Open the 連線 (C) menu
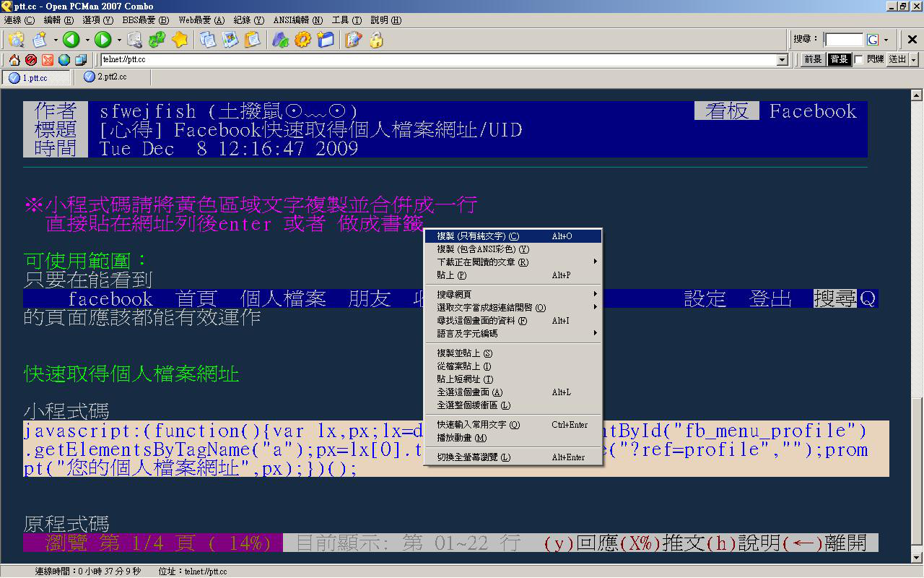This screenshot has width=924, height=578. [19, 20]
